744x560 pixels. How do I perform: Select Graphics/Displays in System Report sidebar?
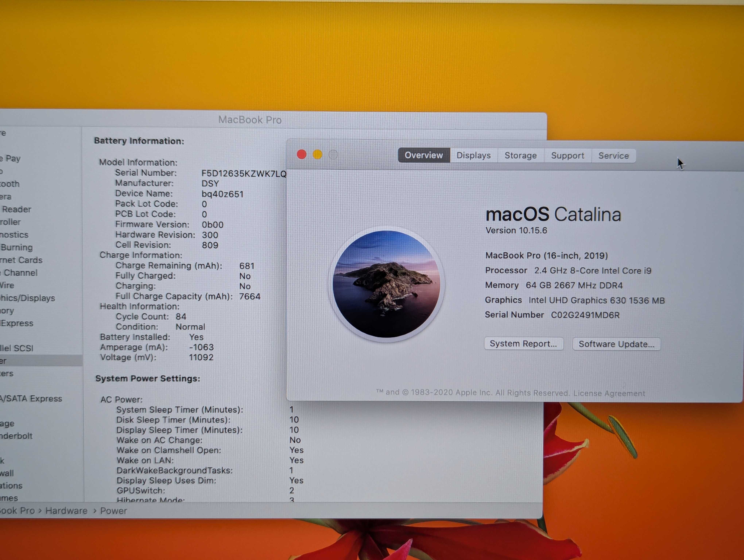click(x=28, y=298)
